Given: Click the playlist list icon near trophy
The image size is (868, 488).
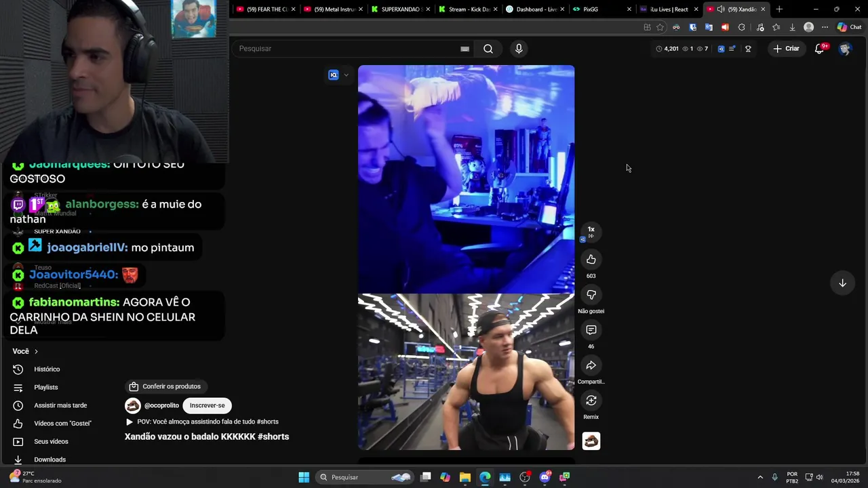Looking at the screenshot, I should click(x=732, y=49).
